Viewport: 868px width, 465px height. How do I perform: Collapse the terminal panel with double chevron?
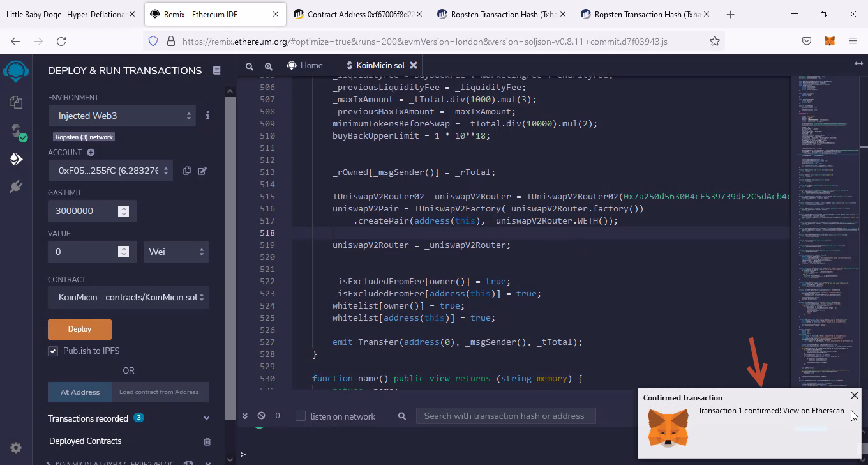(244, 416)
